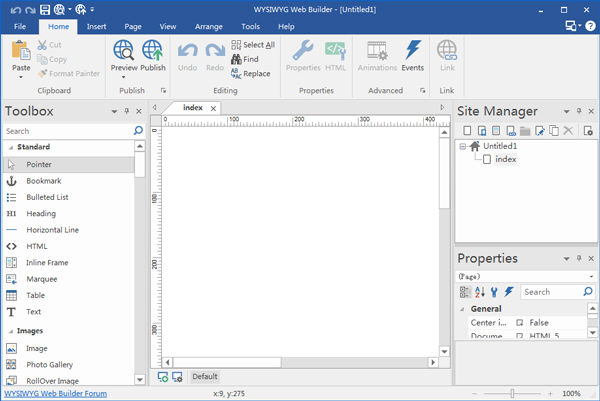The height and width of the screenshot is (401, 600).
Task: Switch to the Arrange ribbon tab
Action: (x=209, y=26)
